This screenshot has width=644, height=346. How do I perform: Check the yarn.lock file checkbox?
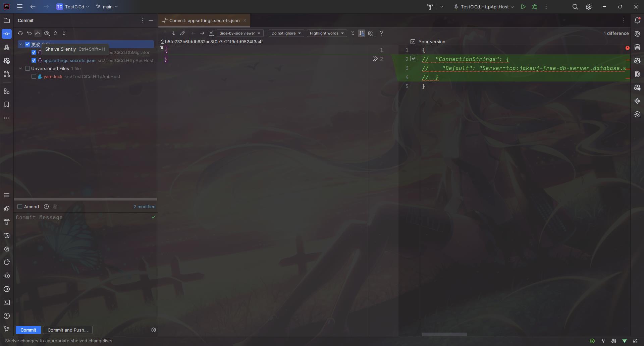point(34,76)
